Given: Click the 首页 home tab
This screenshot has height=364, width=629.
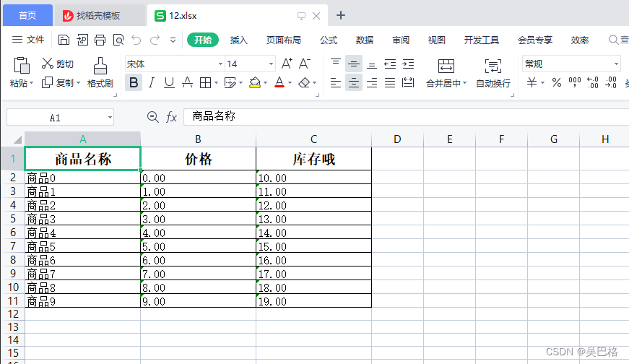Looking at the screenshot, I should 27,15.
